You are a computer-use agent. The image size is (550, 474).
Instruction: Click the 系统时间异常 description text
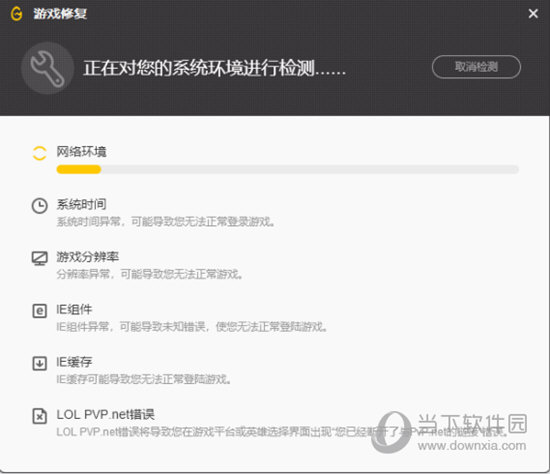[166, 222]
